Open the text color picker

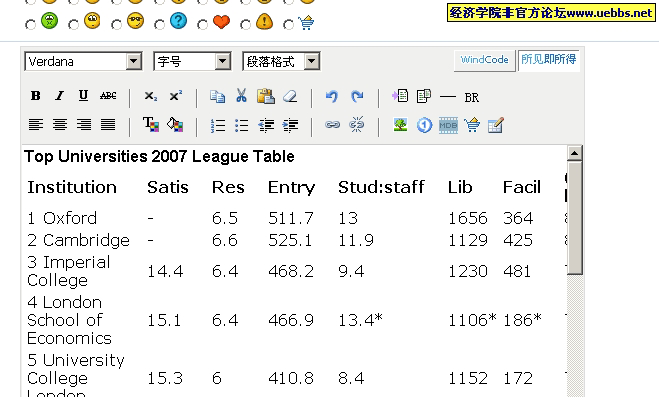pos(150,125)
